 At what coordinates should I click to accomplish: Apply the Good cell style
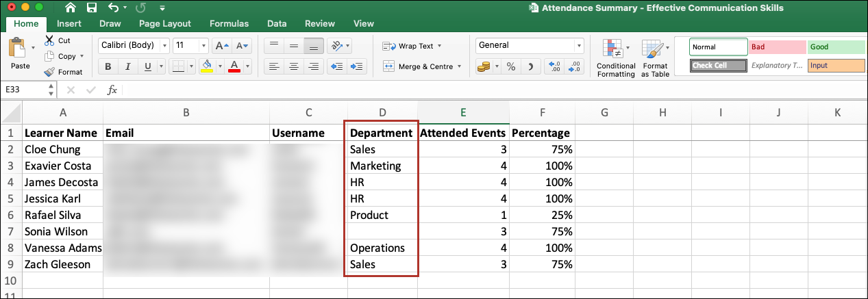[837, 47]
